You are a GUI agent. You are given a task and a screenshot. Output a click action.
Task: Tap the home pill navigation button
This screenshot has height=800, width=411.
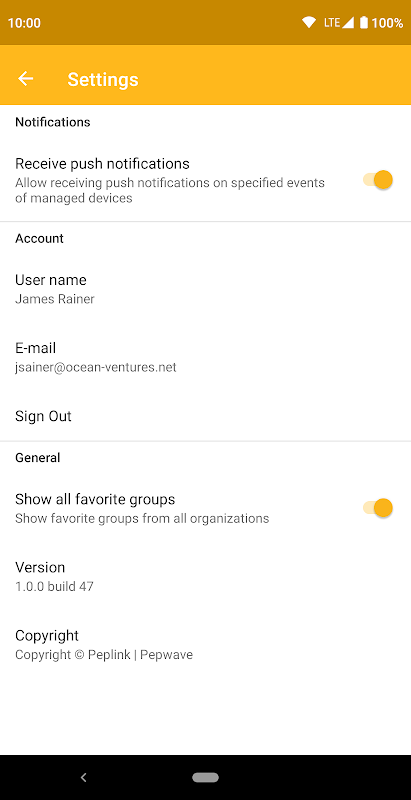[206, 778]
